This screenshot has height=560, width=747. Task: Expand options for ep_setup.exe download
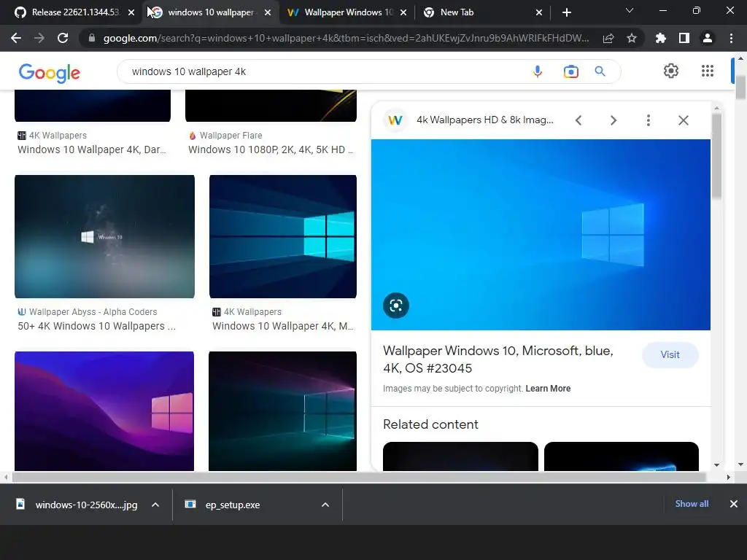pos(325,505)
